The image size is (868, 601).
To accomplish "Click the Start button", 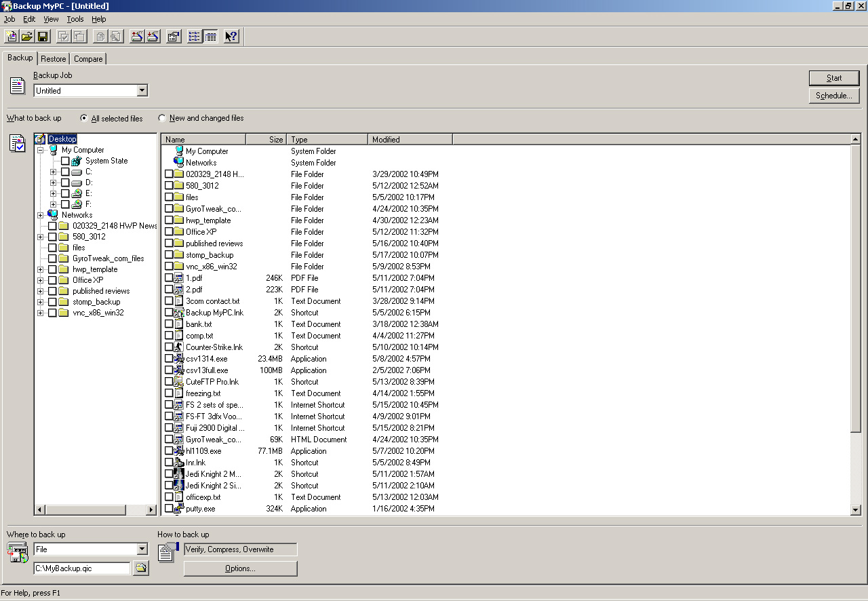I will (x=834, y=78).
